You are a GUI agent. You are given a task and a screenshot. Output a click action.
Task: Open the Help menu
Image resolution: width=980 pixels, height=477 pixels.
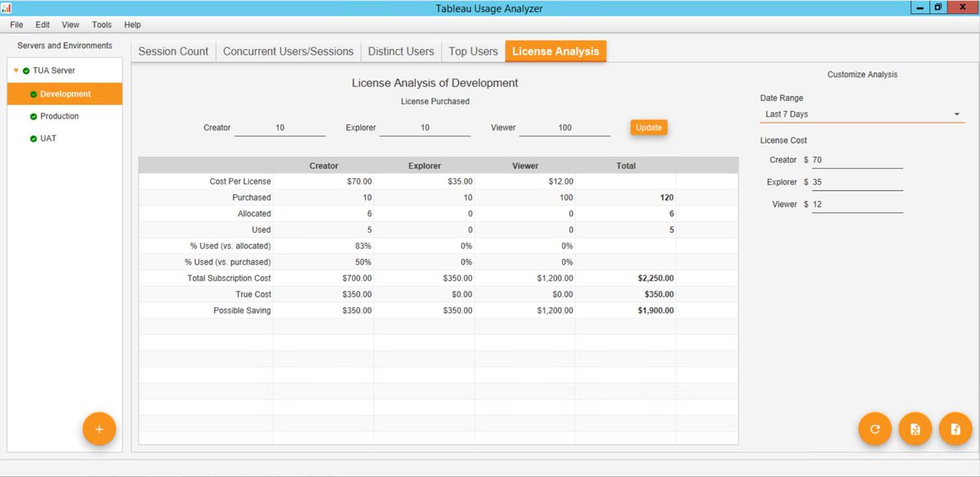pyautogui.click(x=132, y=25)
